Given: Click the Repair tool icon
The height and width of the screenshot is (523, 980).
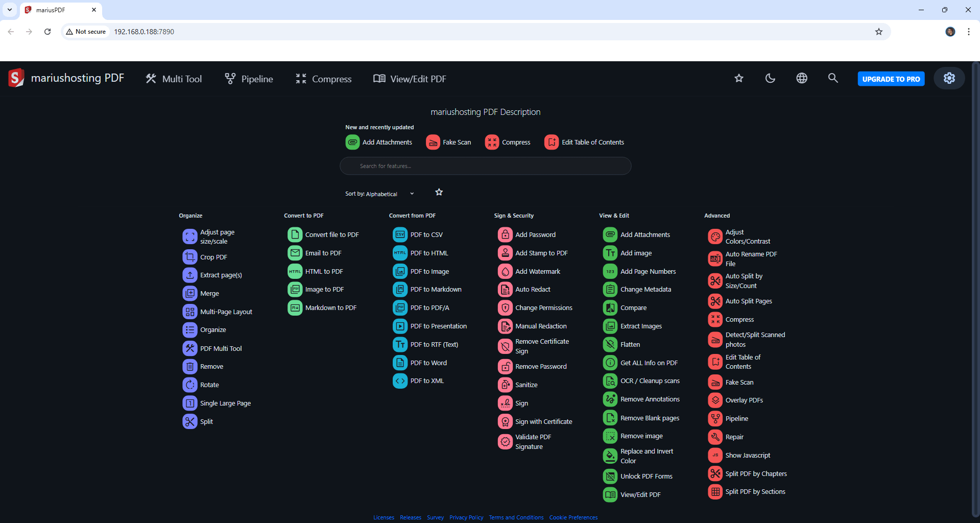Looking at the screenshot, I should 715,437.
